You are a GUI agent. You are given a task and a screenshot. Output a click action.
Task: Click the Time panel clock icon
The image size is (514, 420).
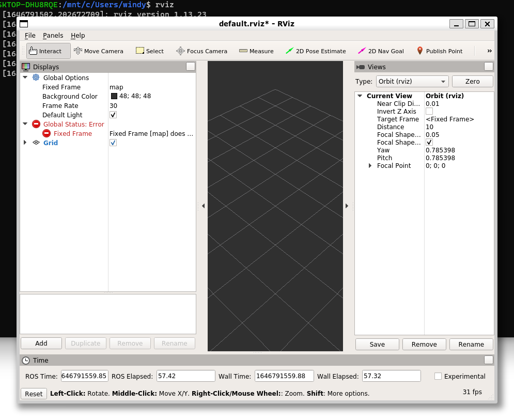25,361
